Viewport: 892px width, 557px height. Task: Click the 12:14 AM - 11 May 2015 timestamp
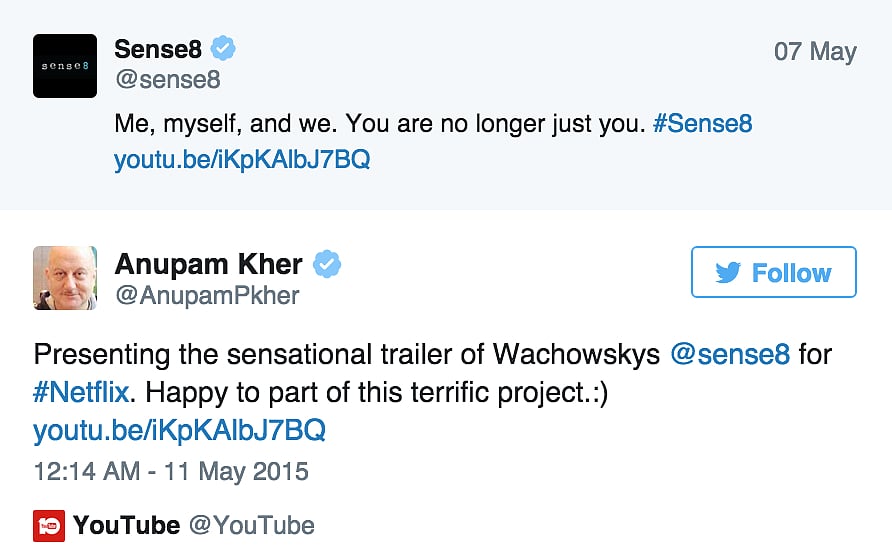coord(171,471)
